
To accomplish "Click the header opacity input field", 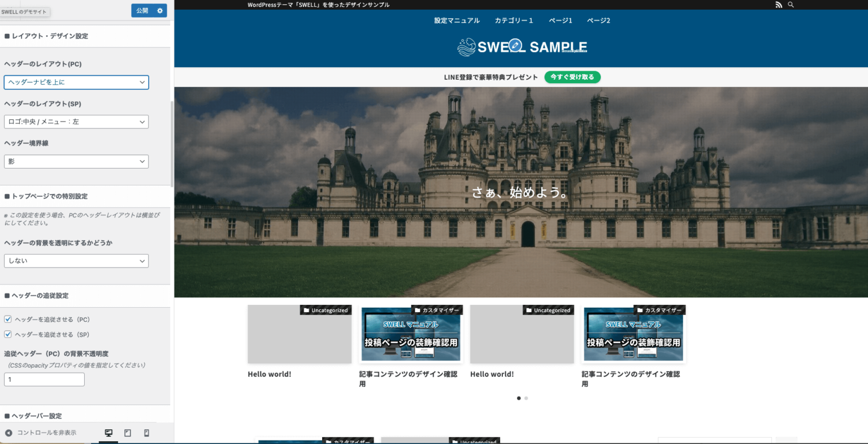I will click(44, 380).
